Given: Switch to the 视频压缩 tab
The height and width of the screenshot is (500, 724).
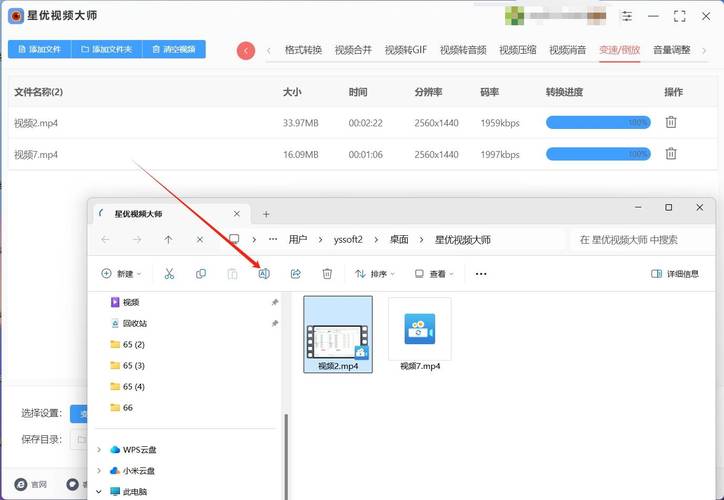Looking at the screenshot, I should (x=518, y=50).
